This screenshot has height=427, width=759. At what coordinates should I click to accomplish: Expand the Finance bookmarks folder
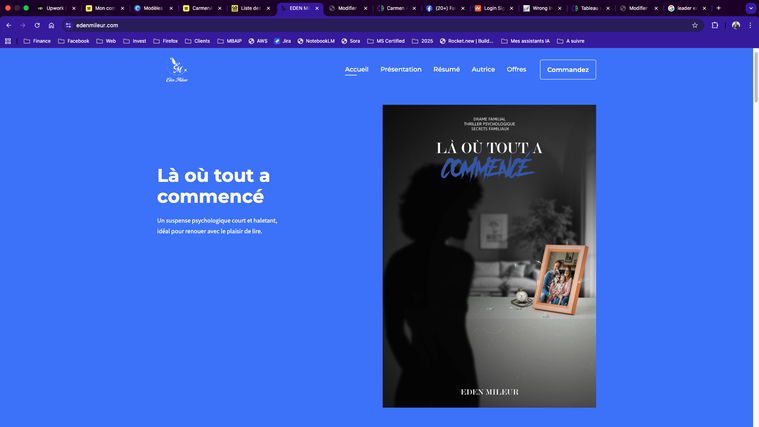(37, 41)
